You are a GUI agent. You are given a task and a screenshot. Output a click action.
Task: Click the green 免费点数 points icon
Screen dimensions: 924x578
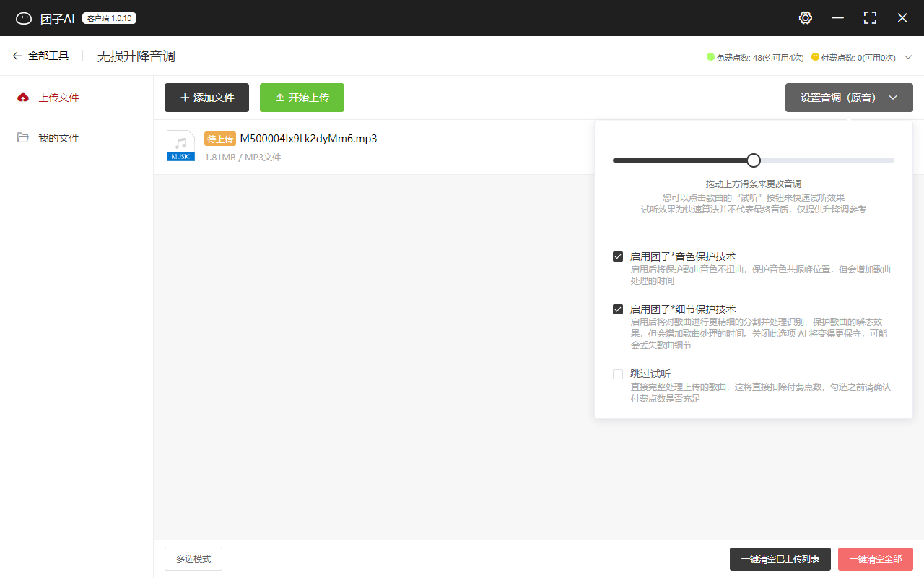point(711,56)
